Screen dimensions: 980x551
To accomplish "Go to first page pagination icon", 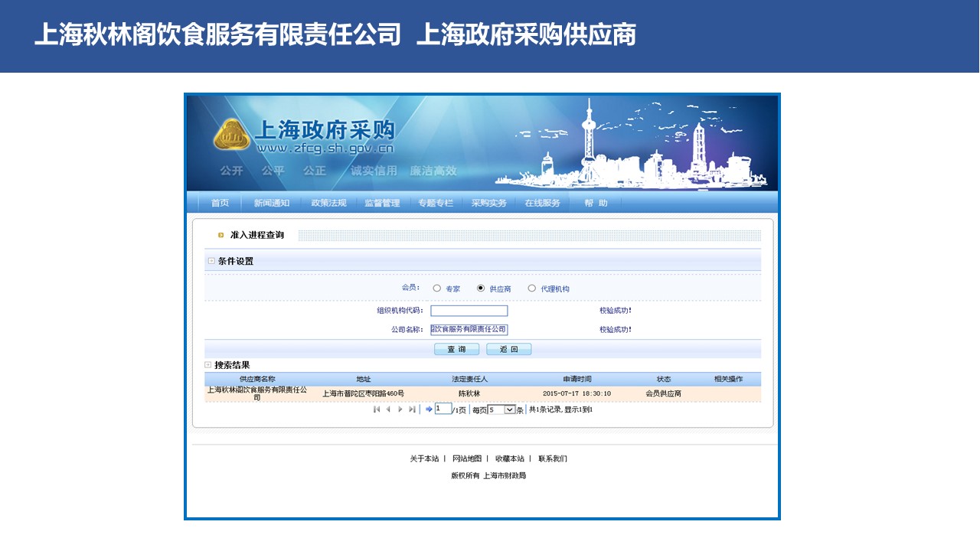I will point(377,409).
